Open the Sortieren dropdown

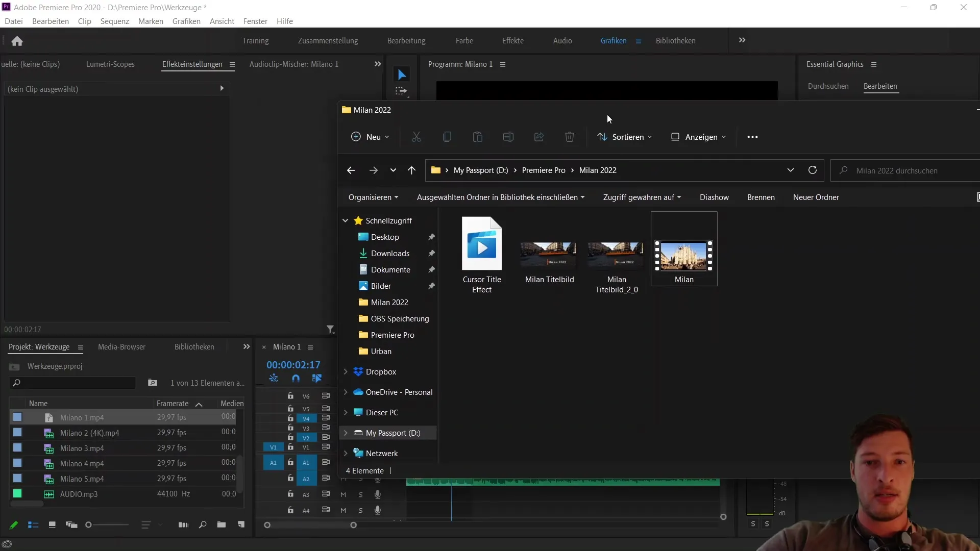pyautogui.click(x=625, y=137)
